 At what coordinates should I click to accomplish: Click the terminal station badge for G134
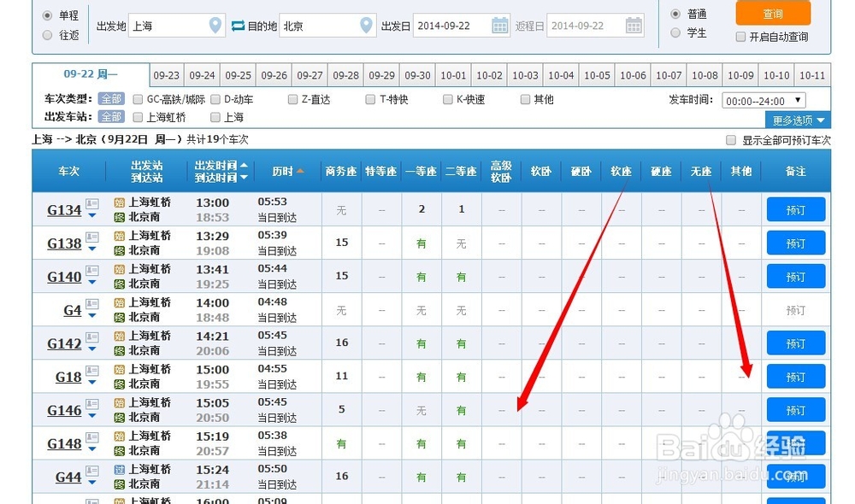[x=120, y=217]
